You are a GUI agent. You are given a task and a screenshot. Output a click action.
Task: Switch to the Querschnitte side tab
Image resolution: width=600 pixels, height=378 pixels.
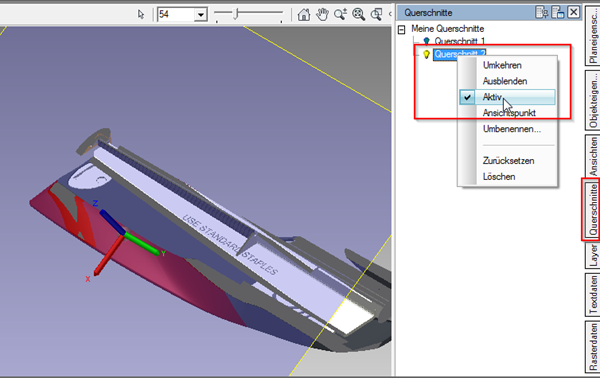[x=593, y=210]
